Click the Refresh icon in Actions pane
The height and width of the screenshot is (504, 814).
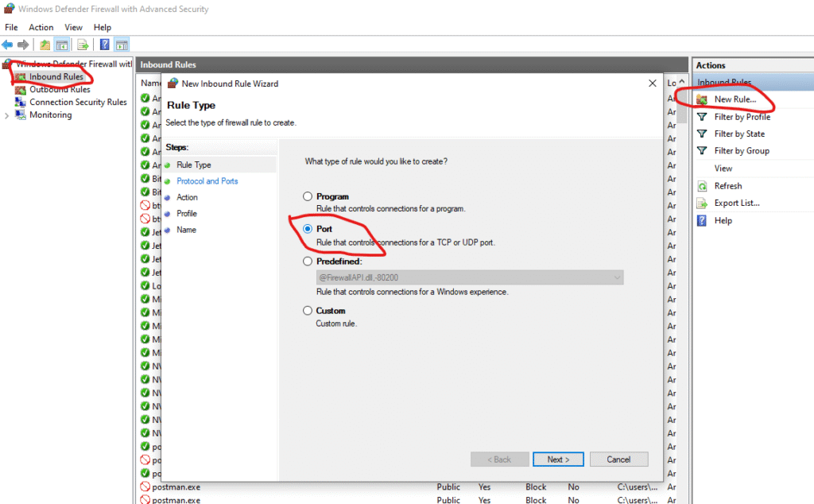click(x=702, y=186)
